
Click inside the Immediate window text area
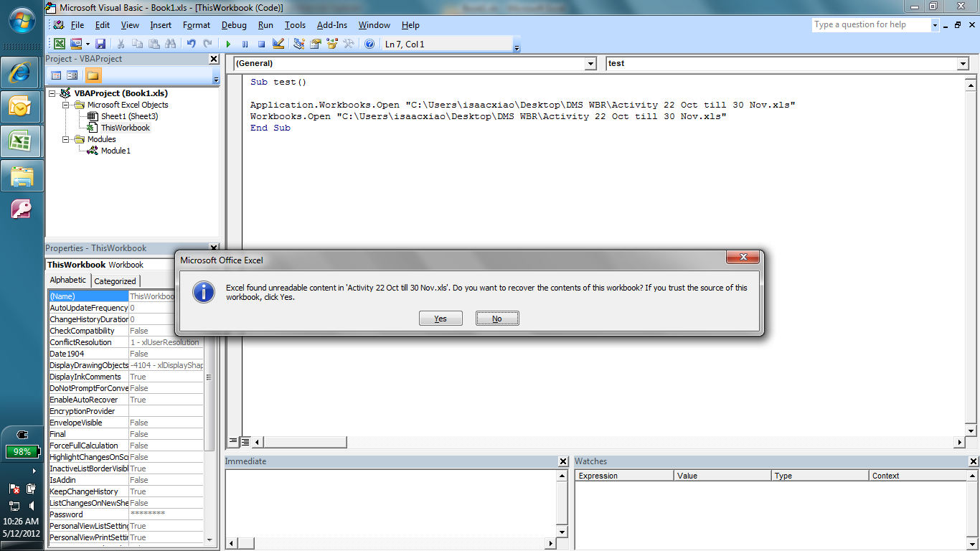tap(391, 504)
